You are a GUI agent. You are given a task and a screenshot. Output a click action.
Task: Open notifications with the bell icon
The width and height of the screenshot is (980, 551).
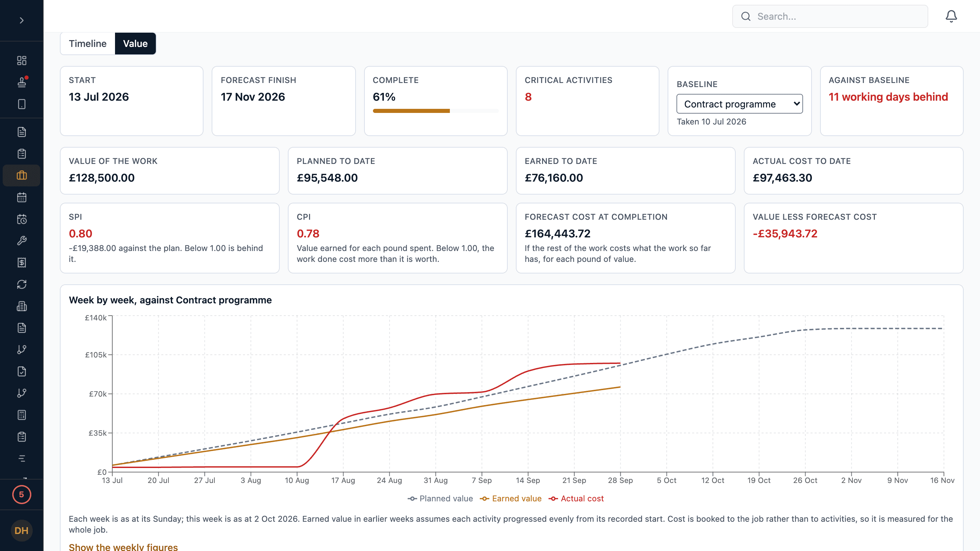pos(951,16)
